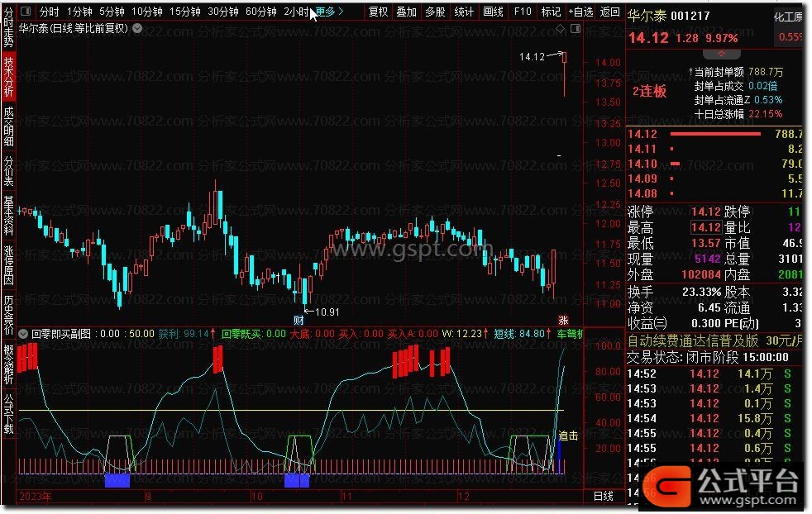Click the 现量 value 5142
This screenshot has height=514, width=812.
click(x=707, y=259)
